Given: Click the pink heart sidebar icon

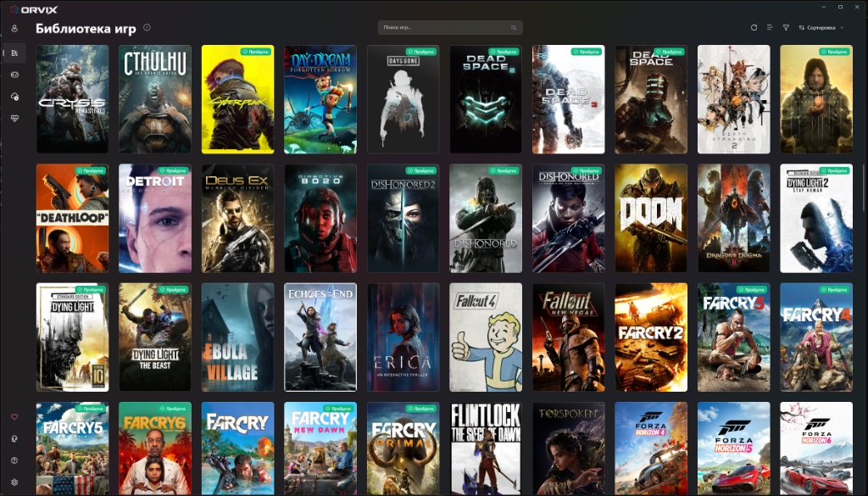Looking at the screenshot, I should coord(14,417).
